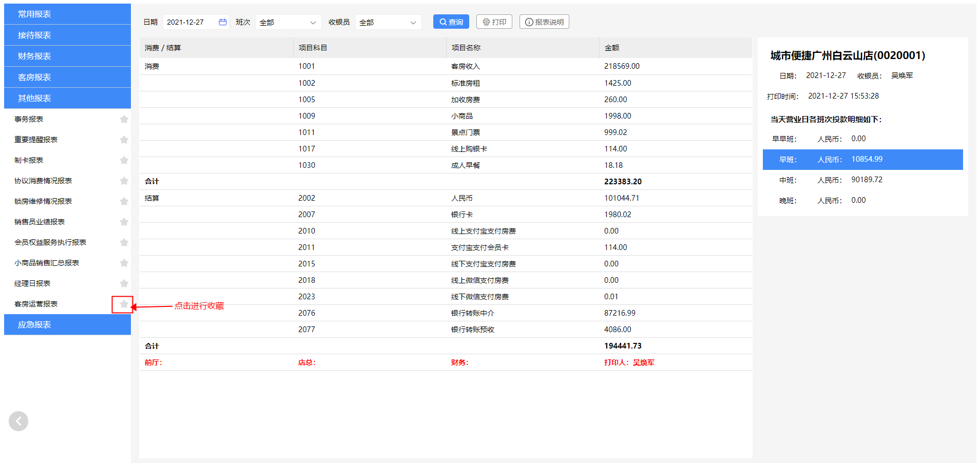Favorite the 重要提醒报表 report star
980x463 pixels.
pyautogui.click(x=124, y=140)
